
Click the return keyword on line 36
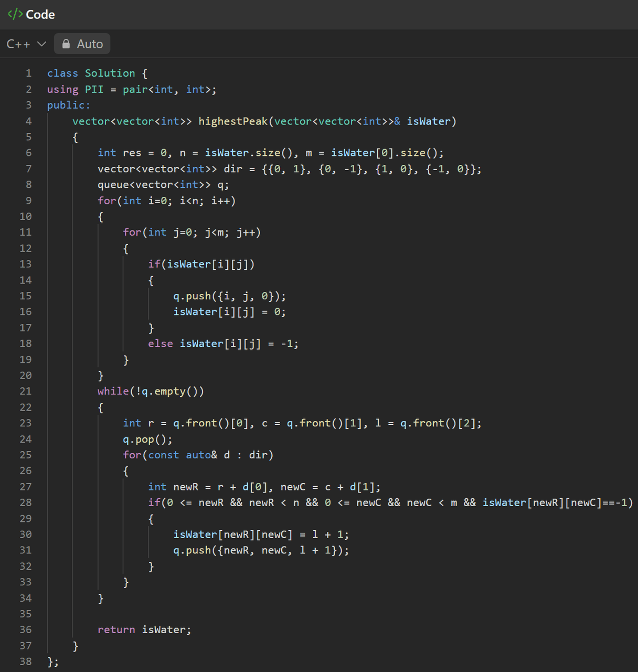click(x=116, y=629)
